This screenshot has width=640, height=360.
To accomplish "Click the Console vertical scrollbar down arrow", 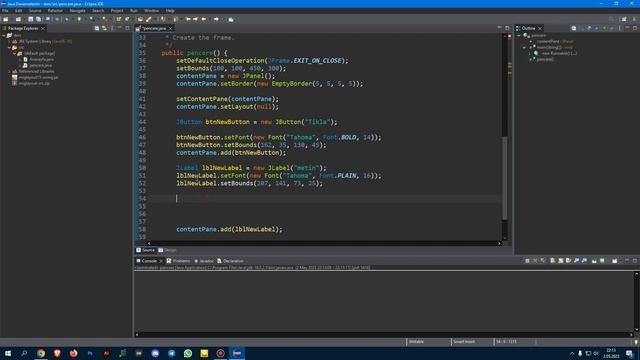I will 636,330.
